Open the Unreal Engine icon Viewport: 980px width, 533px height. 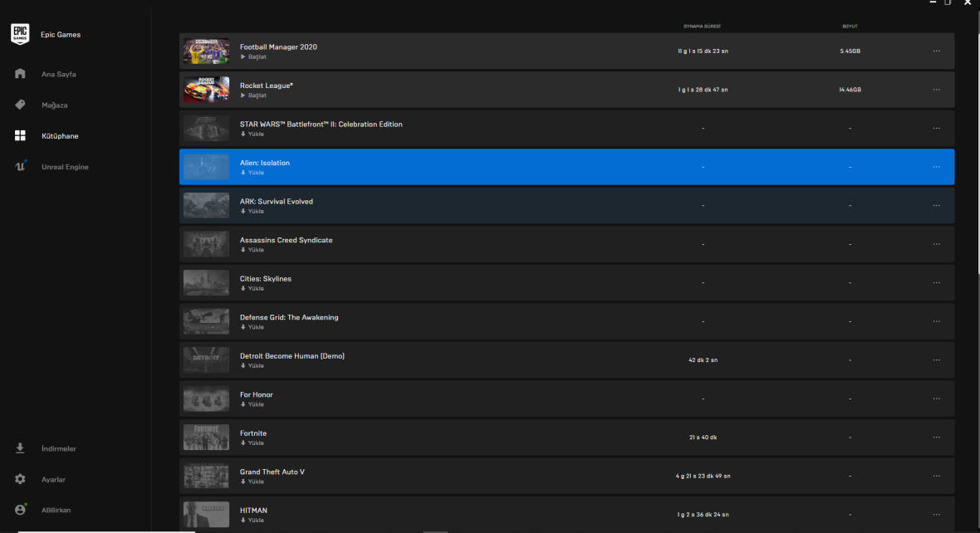tap(20, 166)
